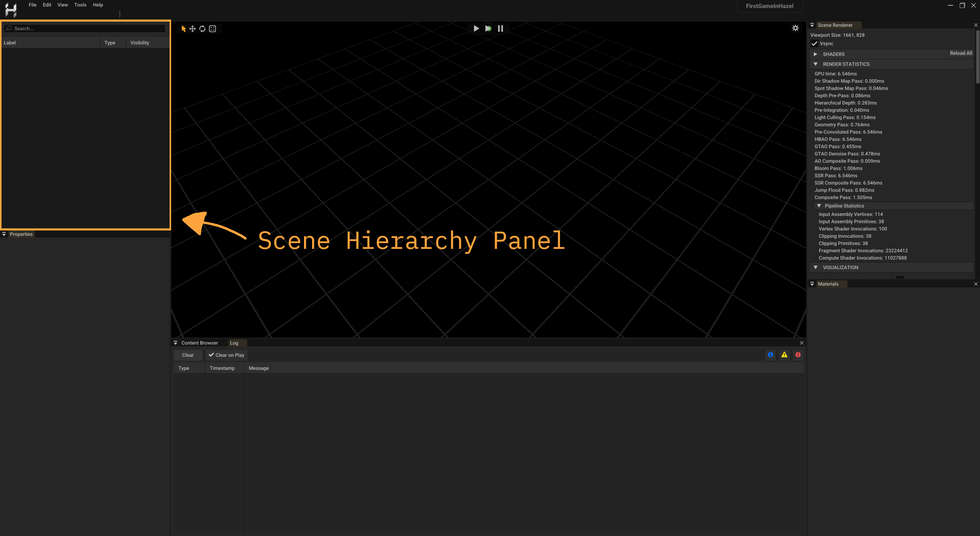Choose the Scale gizmo tool
This screenshot has height=536, width=980.
click(212, 28)
